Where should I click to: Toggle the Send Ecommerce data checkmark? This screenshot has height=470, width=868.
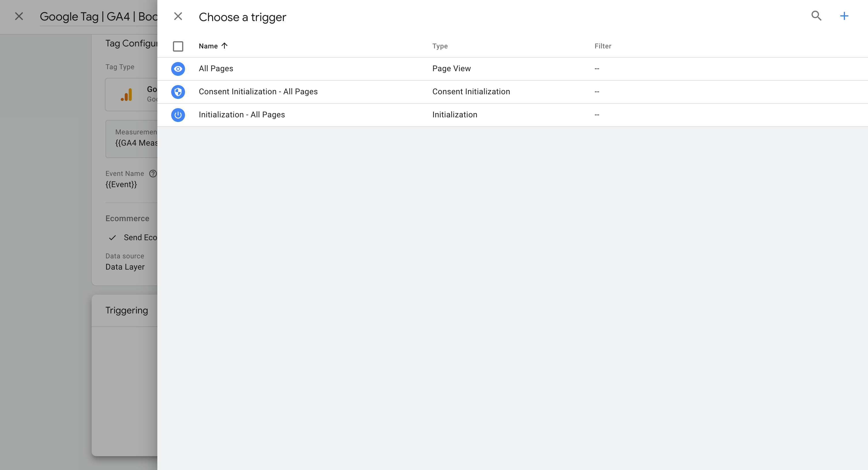pos(113,238)
